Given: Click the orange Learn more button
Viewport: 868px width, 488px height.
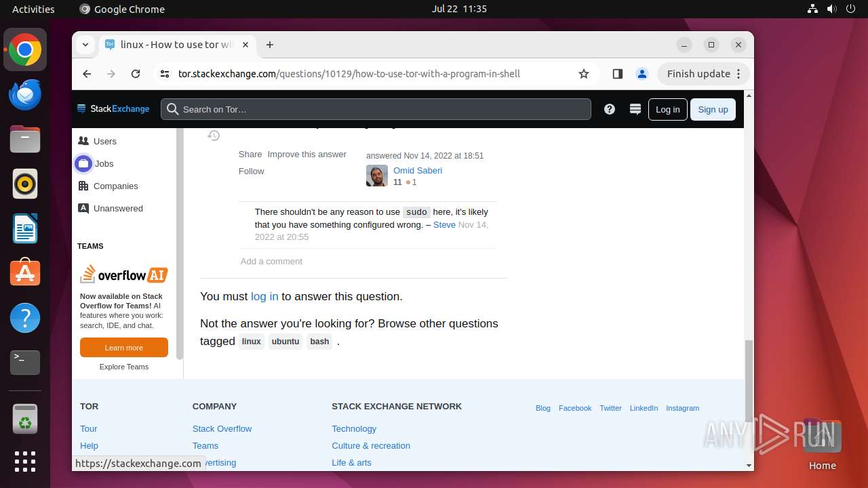Looking at the screenshot, I should tap(124, 348).
